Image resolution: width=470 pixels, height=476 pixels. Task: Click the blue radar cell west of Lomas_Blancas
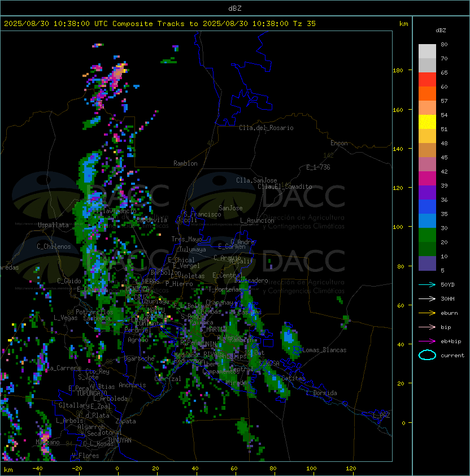click(289, 338)
